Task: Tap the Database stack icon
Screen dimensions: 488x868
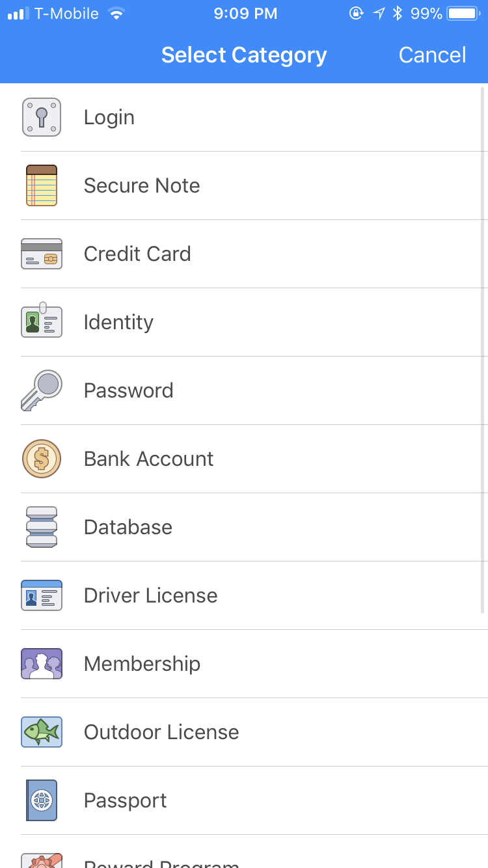Action: coord(42,527)
